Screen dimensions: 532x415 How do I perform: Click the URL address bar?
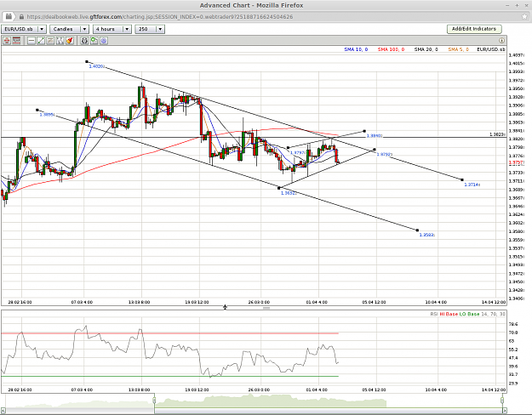coord(265,17)
